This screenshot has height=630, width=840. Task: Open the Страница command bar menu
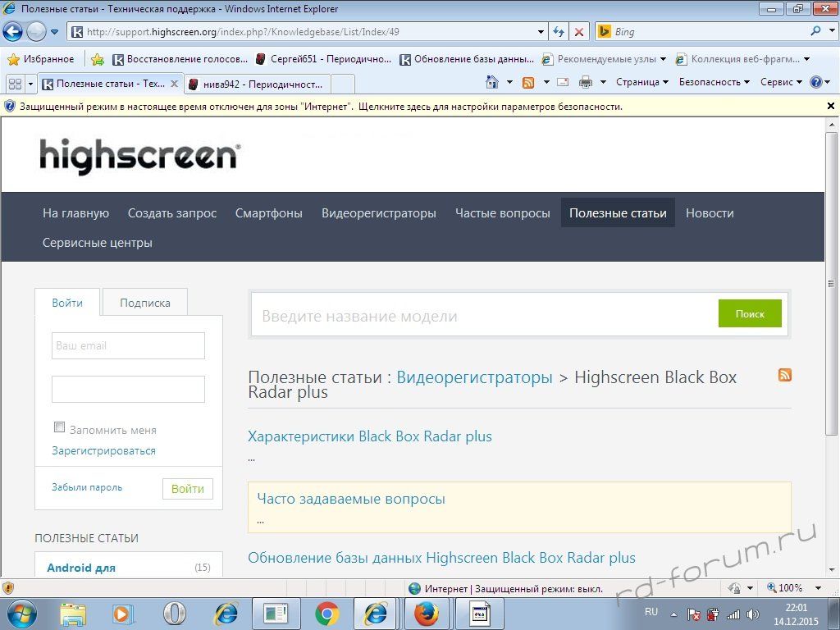[x=641, y=82]
